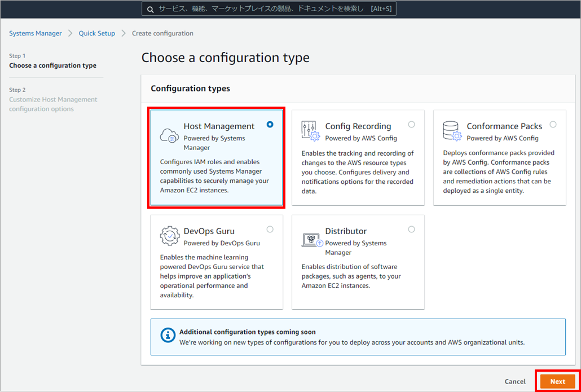This screenshot has width=581, height=392.
Task: Open the Systems Manager breadcrumb link
Action: click(35, 33)
